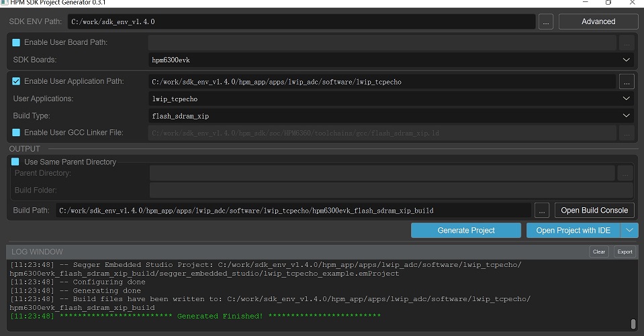Expand the User Applications dropdown
The image size is (644, 336).
pos(626,99)
